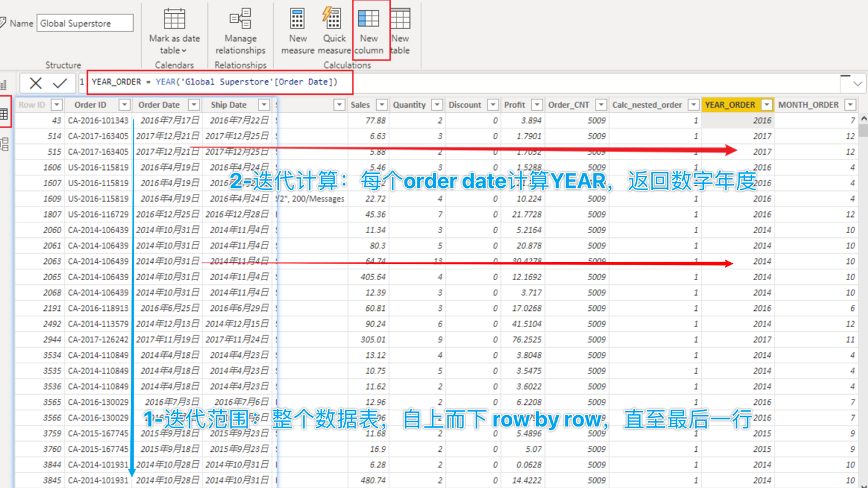The image size is (868, 488).
Task: Switch to Report view in left sidebar
Action: pos(4,84)
